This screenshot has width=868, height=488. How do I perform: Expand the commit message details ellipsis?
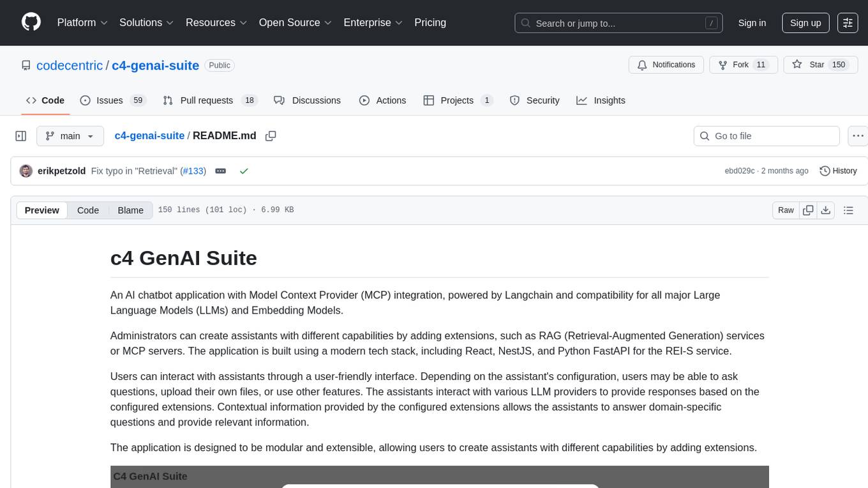[220, 171]
